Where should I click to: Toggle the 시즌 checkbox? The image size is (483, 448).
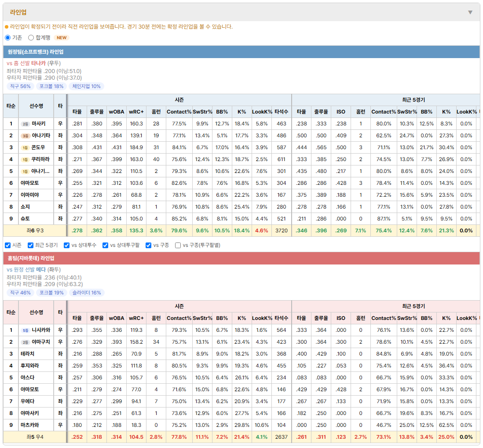tap(8, 245)
